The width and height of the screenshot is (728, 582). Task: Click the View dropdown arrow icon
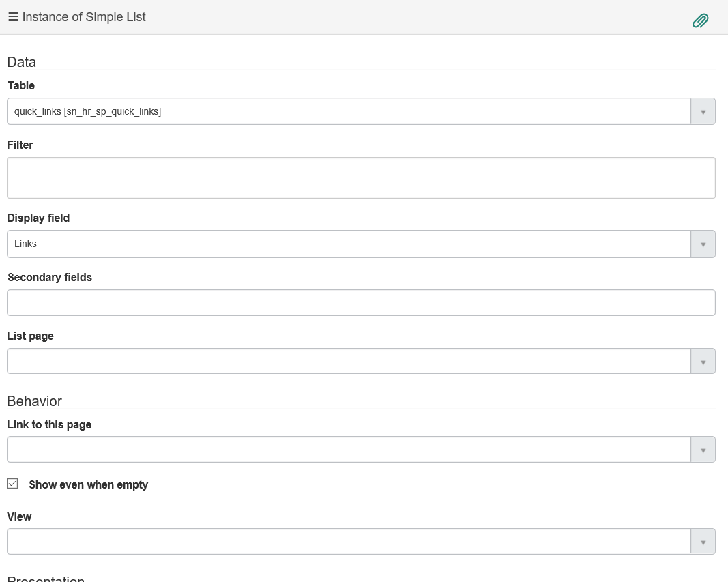click(703, 540)
